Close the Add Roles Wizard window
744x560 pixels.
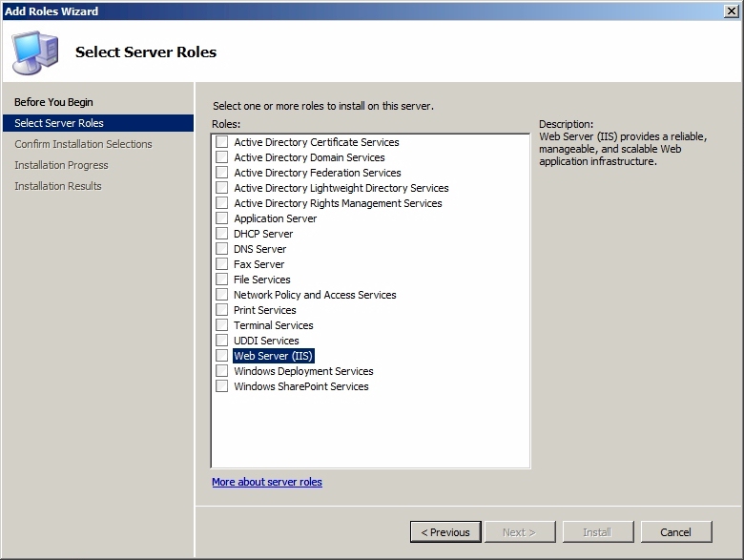point(732,10)
